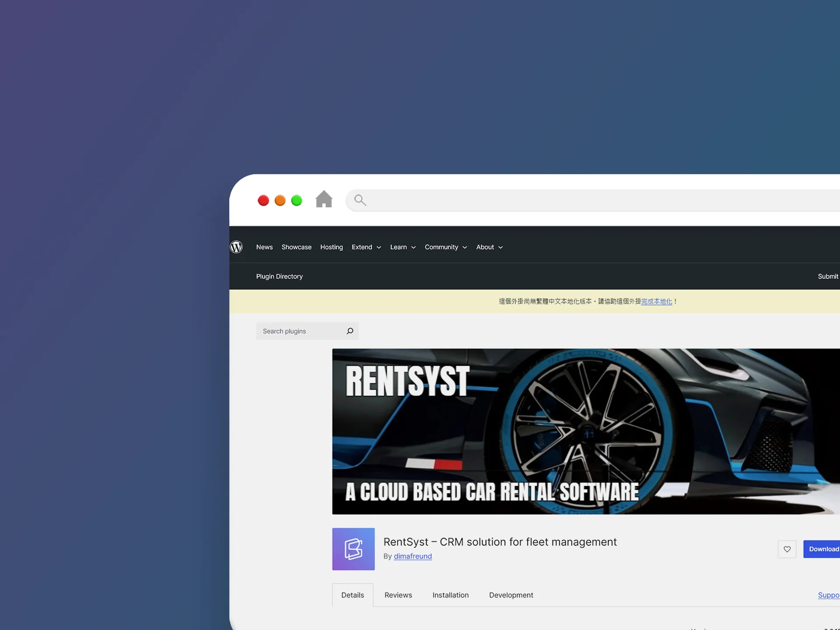This screenshot has width=840, height=630.
Task: Click the Search plugins magnifier icon
Action: pos(350,331)
